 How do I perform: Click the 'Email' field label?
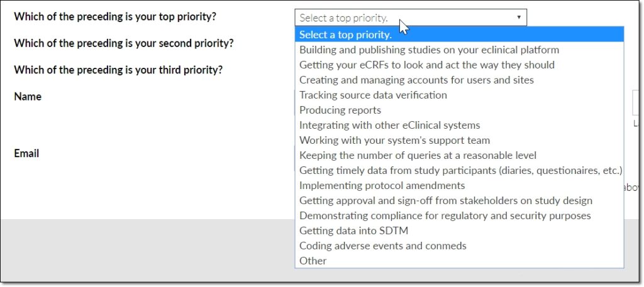click(x=26, y=153)
